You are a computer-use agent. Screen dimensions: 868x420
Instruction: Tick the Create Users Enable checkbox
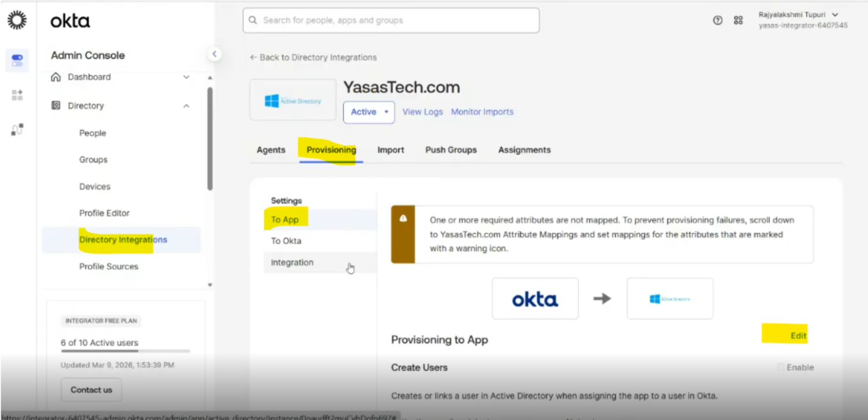click(x=781, y=367)
